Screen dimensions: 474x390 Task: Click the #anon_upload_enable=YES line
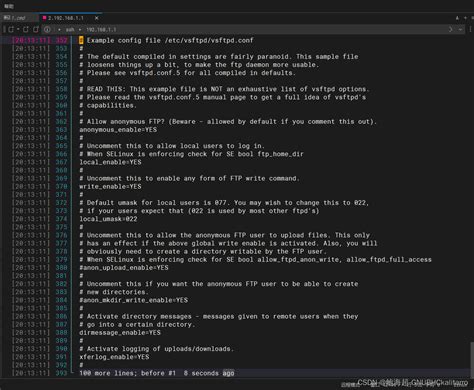tap(124, 268)
